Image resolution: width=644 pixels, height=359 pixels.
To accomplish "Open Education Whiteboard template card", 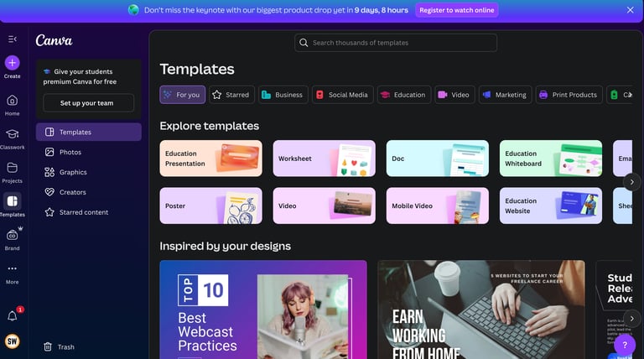I will (551, 159).
